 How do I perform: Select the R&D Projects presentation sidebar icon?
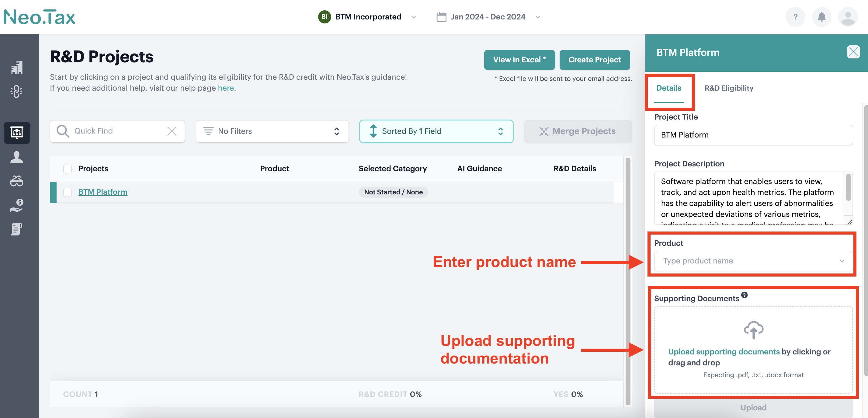[17, 132]
